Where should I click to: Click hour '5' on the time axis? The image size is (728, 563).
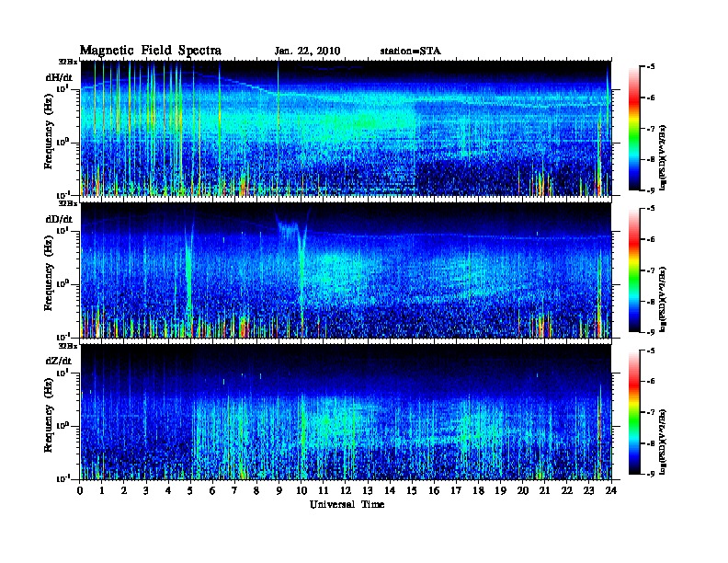191,490
